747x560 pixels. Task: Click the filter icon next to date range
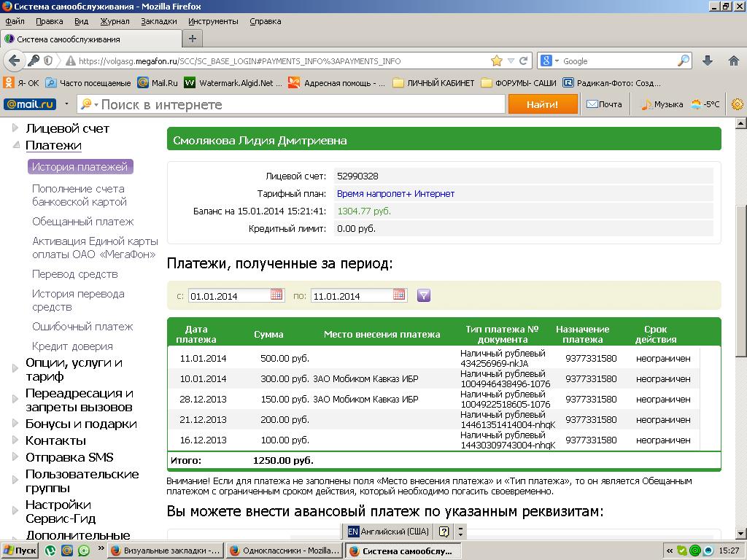(424, 295)
